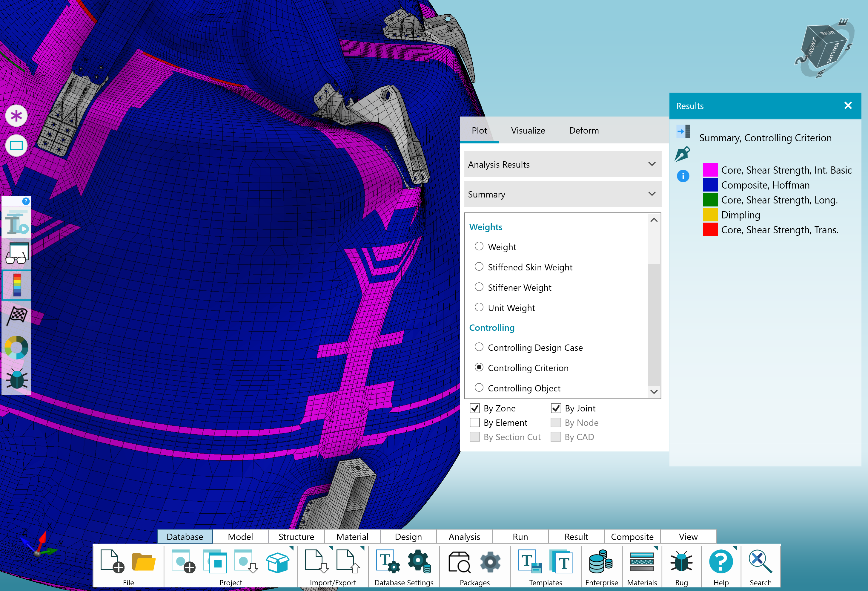Switch to the Deform tab

pos(584,131)
